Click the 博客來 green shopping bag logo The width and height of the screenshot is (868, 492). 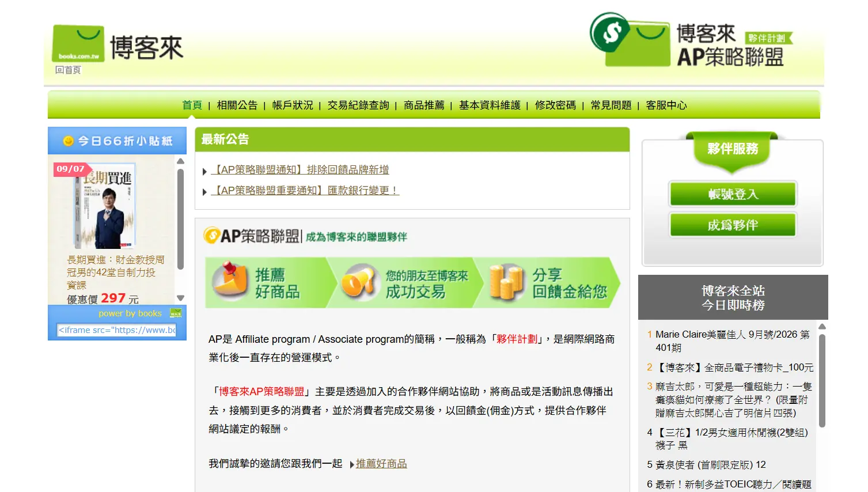78,43
